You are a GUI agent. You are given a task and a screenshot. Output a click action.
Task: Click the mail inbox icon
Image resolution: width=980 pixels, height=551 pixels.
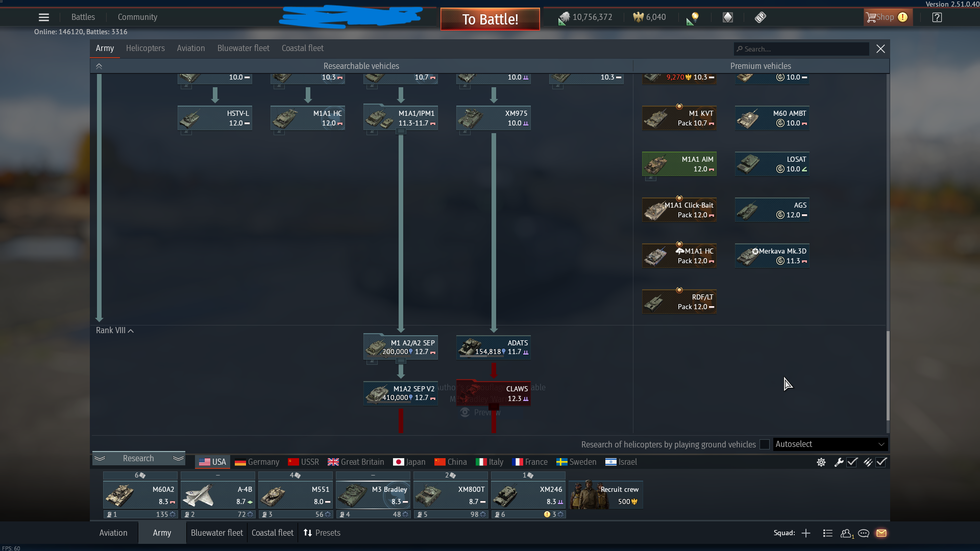[881, 533]
